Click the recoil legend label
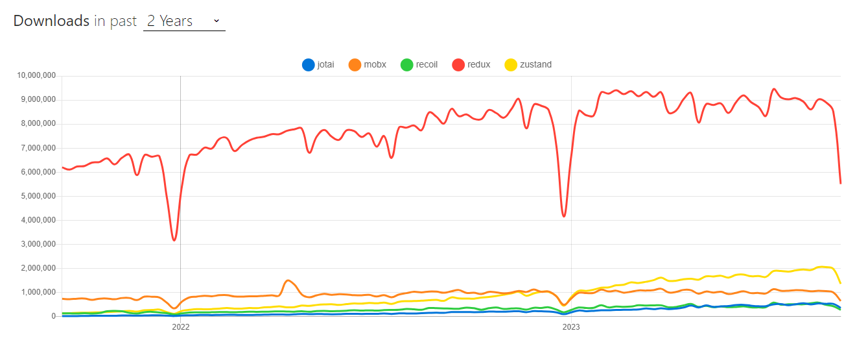Image resolution: width=868 pixels, height=344 pixels. click(x=427, y=64)
